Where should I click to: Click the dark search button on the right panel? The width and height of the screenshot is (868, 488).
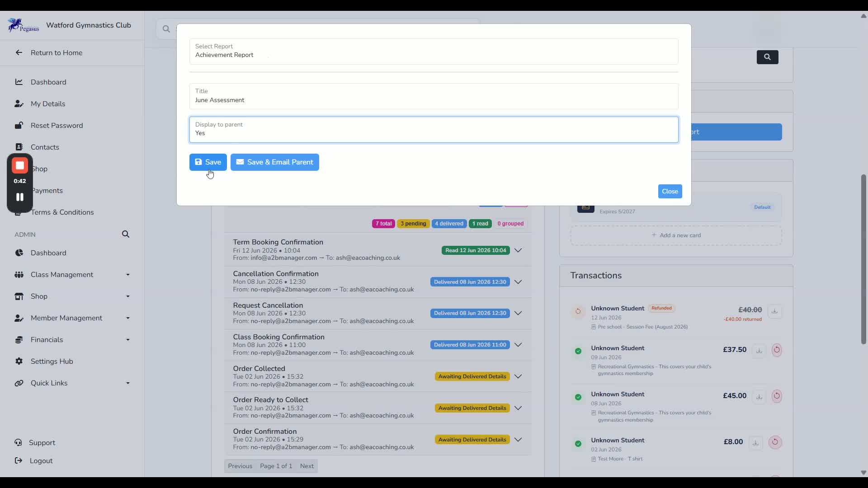(x=768, y=57)
